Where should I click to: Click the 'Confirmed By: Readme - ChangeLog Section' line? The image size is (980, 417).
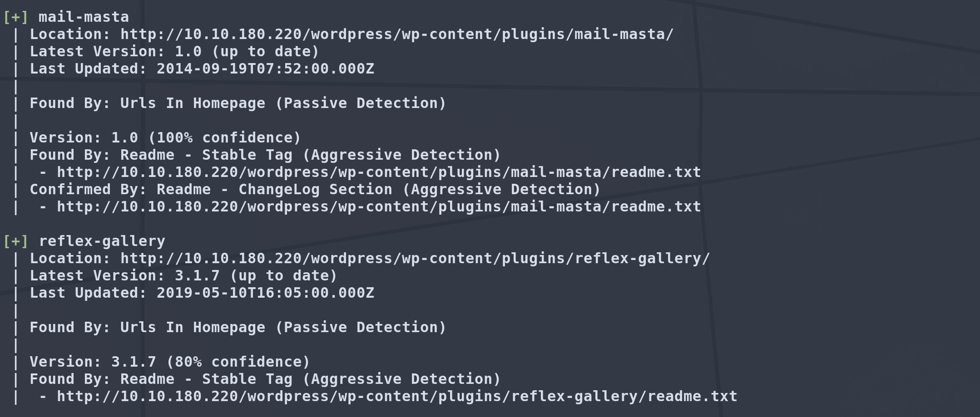315,190
